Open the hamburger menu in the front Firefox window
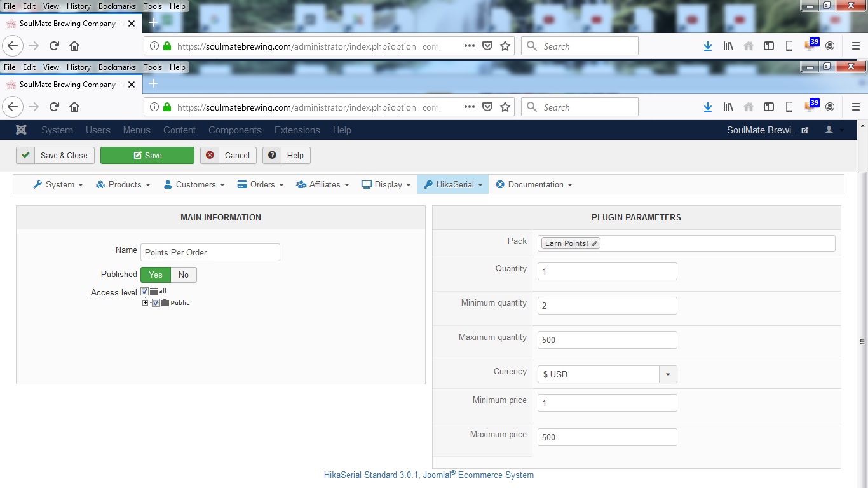The width and height of the screenshot is (868, 488). coord(855,107)
